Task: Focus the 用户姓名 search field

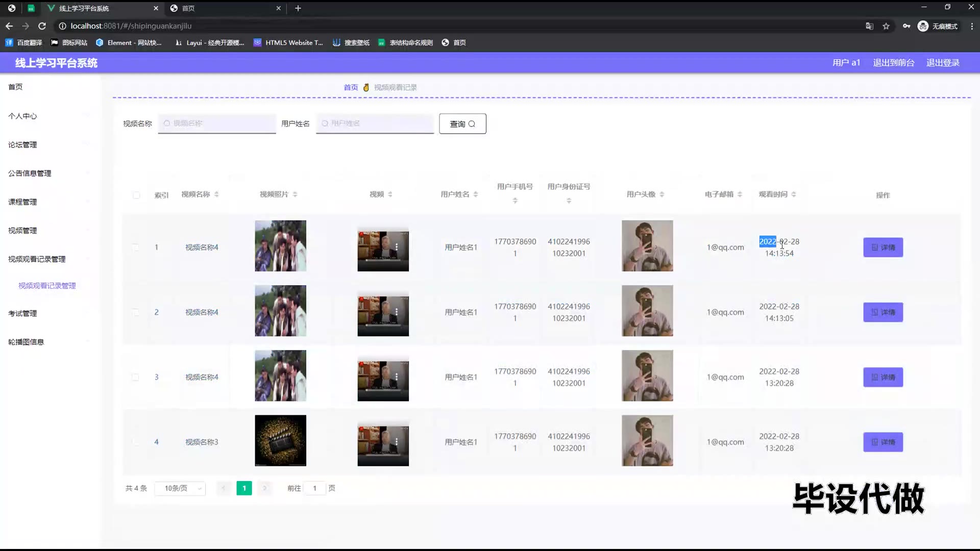Action: (x=375, y=123)
